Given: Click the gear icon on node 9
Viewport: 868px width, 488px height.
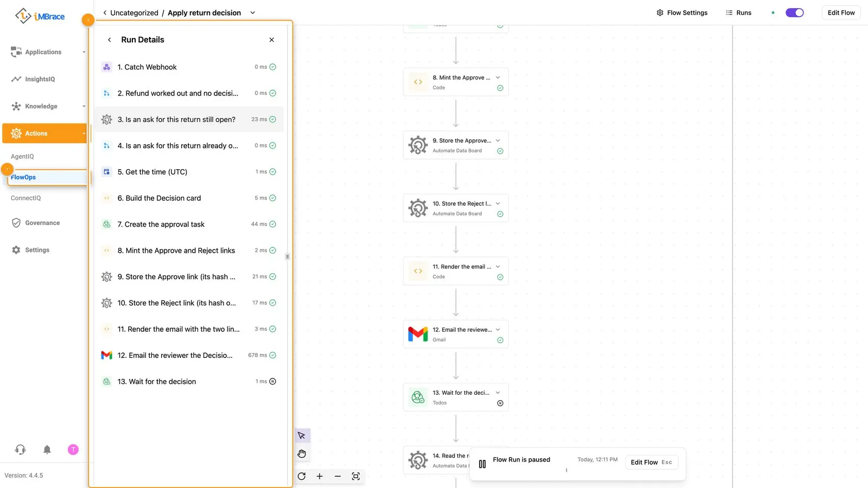Looking at the screenshot, I should coord(418,145).
